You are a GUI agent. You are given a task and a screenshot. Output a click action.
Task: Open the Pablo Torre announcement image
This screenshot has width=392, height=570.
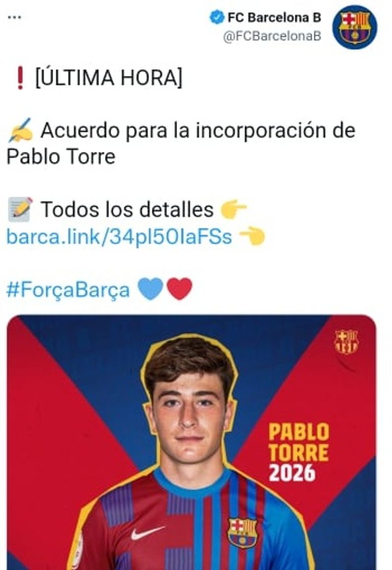point(191,442)
